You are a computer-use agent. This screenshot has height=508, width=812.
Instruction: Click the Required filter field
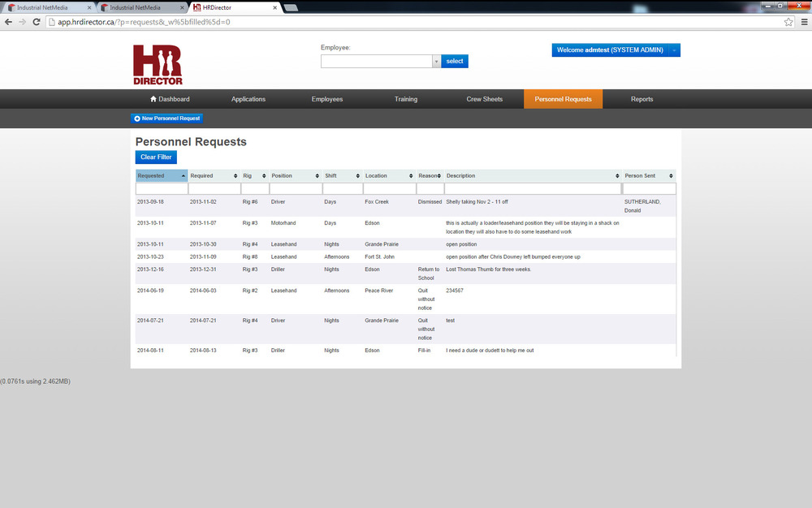214,189
